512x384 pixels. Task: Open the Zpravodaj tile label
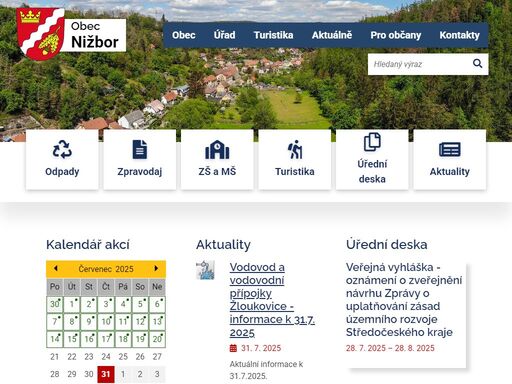(x=139, y=172)
